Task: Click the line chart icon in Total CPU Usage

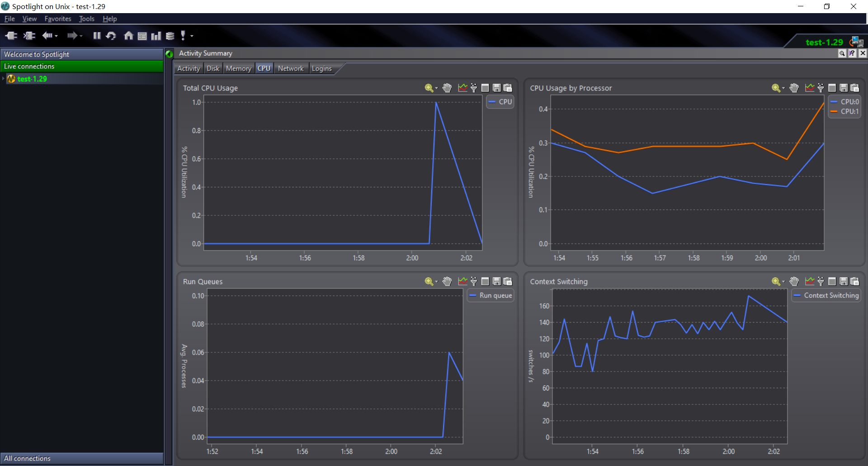Action: 462,88
